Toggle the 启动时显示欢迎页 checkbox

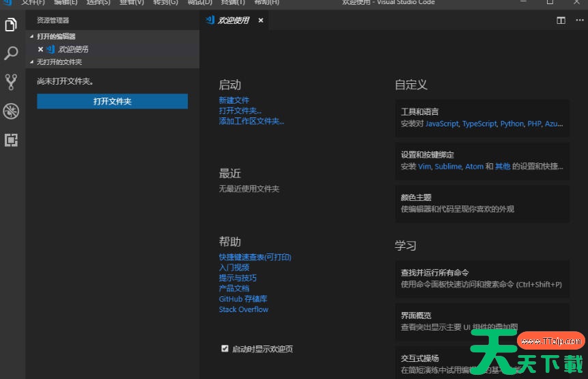(x=225, y=349)
